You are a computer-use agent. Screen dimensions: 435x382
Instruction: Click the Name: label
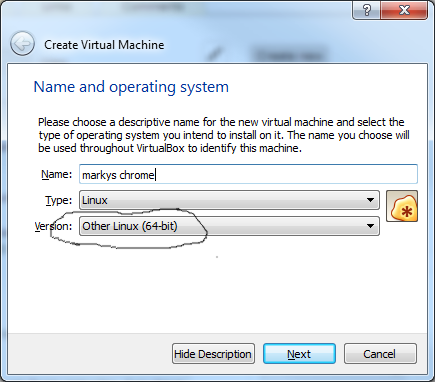(x=56, y=174)
